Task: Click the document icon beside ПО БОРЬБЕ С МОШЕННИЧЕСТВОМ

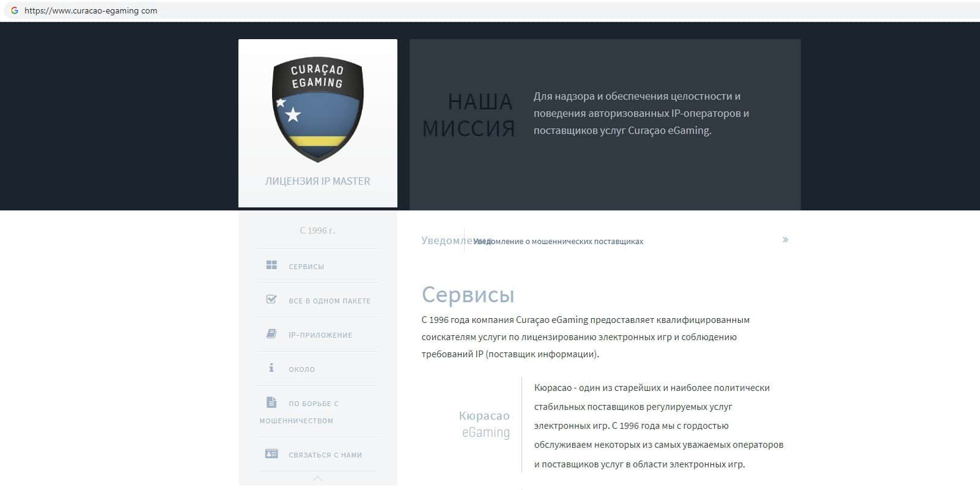Action: pos(271,402)
